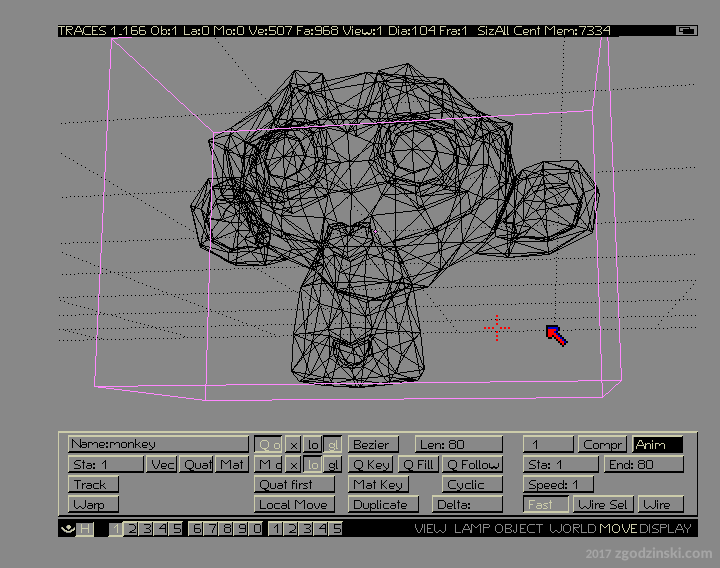Click the window depth gadget in title bar
720x568 pixels.
coord(686,31)
